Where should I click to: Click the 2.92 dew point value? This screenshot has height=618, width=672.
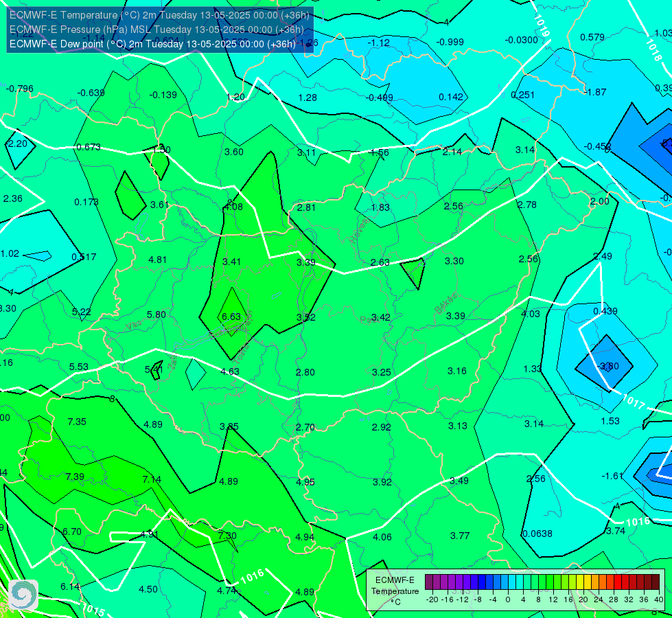pyautogui.click(x=382, y=427)
